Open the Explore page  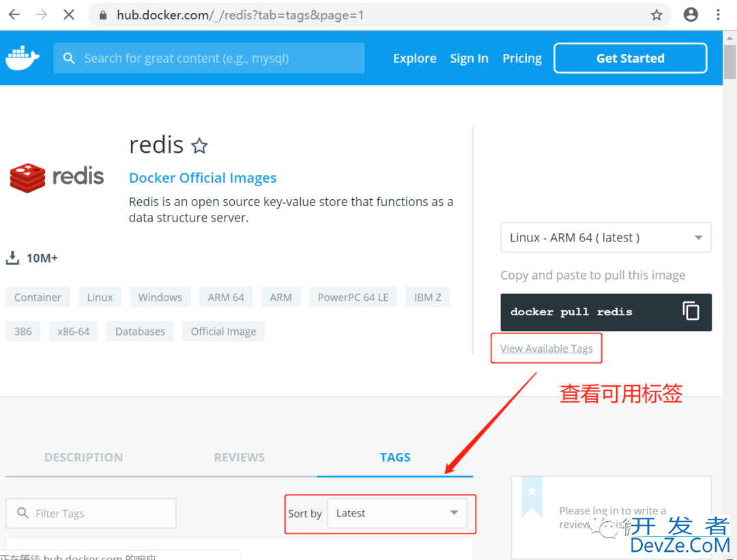415,58
